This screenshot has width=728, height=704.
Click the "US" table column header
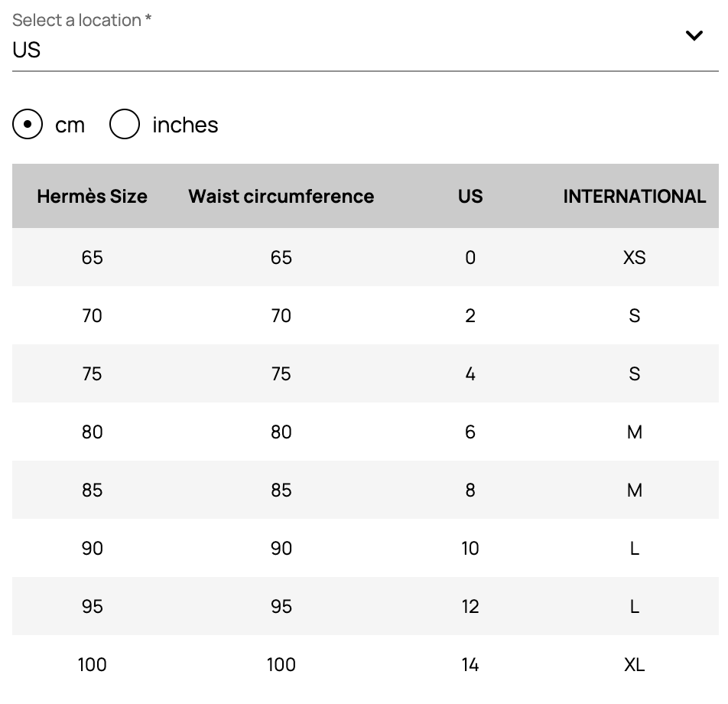(x=470, y=196)
